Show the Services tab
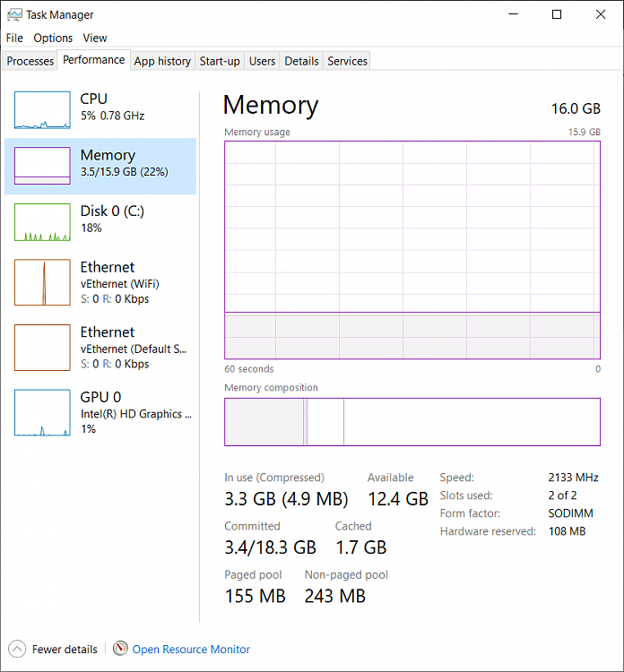624x672 pixels. tap(347, 61)
